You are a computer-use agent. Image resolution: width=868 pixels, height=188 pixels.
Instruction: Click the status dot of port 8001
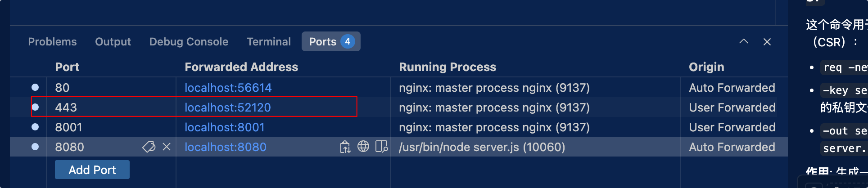point(35,127)
